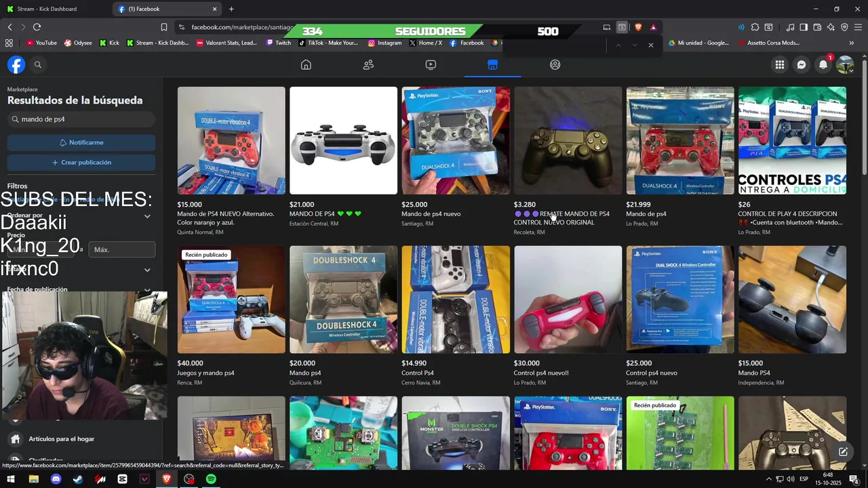Image resolution: width=868 pixels, height=488 pixels.
Task: Open CapCut from the taskbar
Action: point(122,479)
